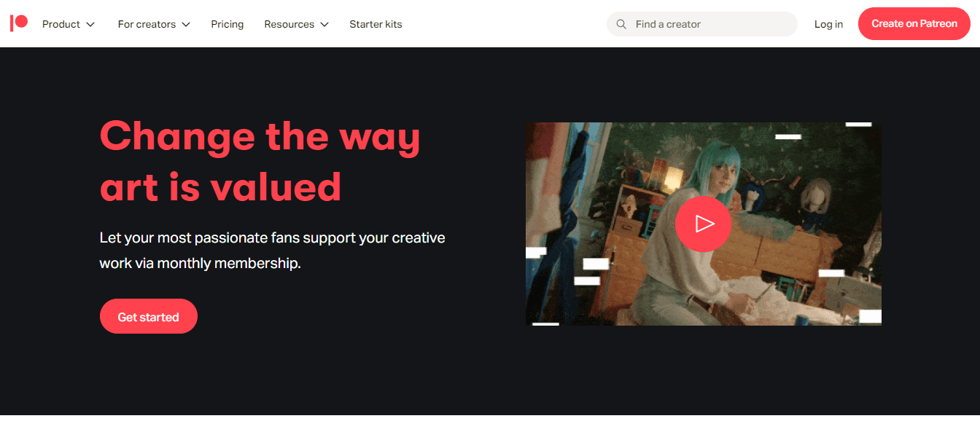The width and height of the screenshot is (980, 448).
Task: Expand the chevron beside For creators
Action: click(x=186, y=25)
